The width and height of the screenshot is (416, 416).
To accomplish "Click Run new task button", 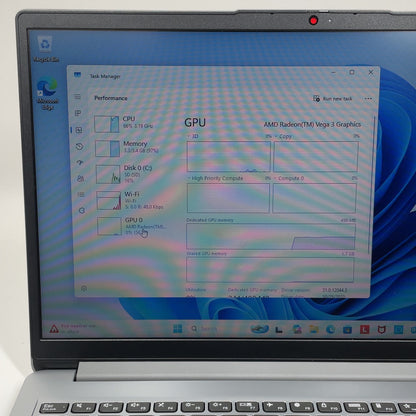I will [x=333, y=99].
